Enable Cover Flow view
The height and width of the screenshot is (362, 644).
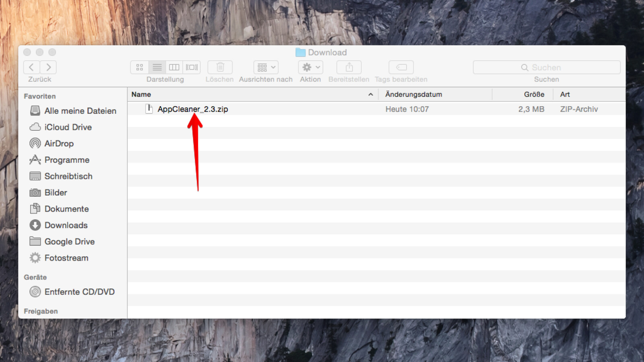coord(192,67)
